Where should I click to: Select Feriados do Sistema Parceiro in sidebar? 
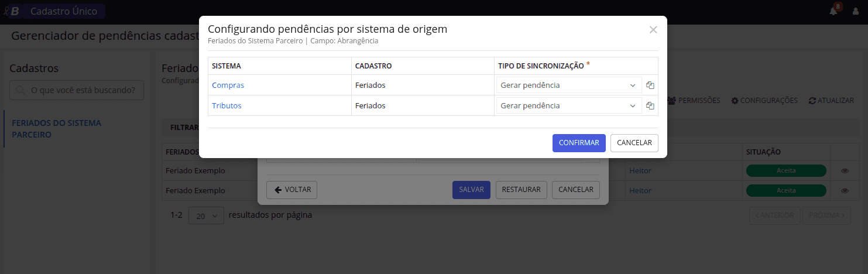[x=56, y=129]
